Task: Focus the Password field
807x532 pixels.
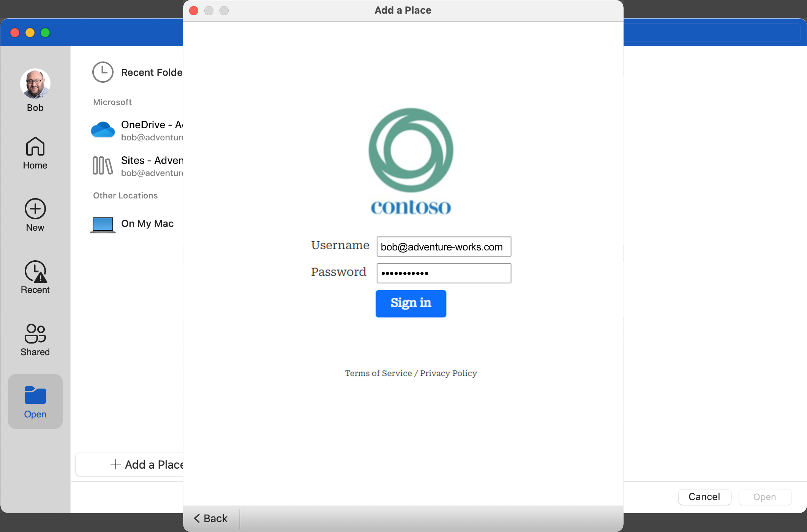Action: (443, 273)
